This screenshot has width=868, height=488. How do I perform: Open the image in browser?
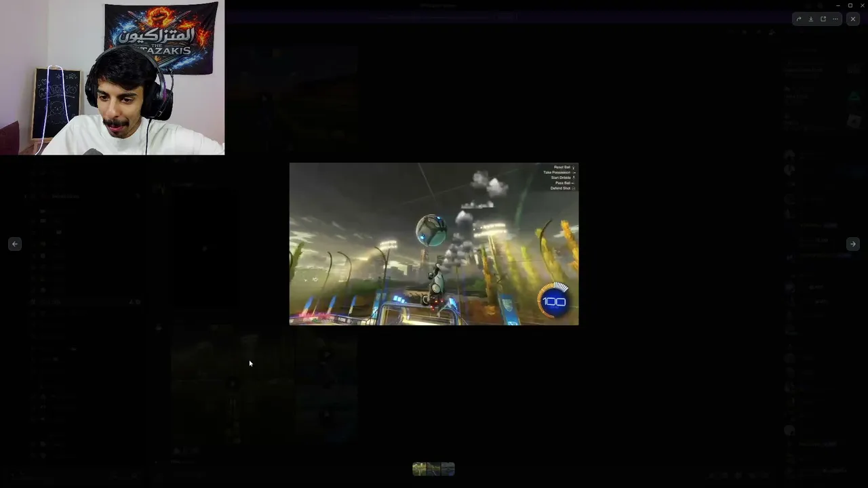click(x=823, y=19)
